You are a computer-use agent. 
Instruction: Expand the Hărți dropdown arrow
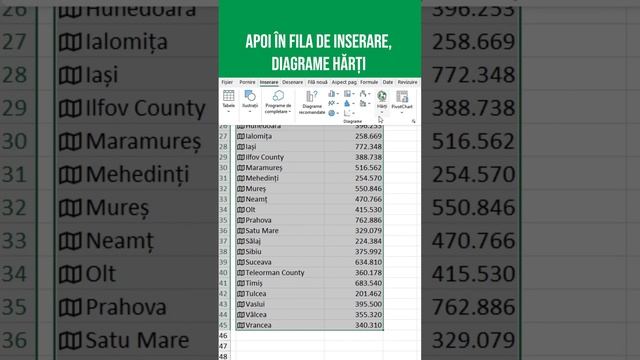pyautogui.click(x=382, y=112)
